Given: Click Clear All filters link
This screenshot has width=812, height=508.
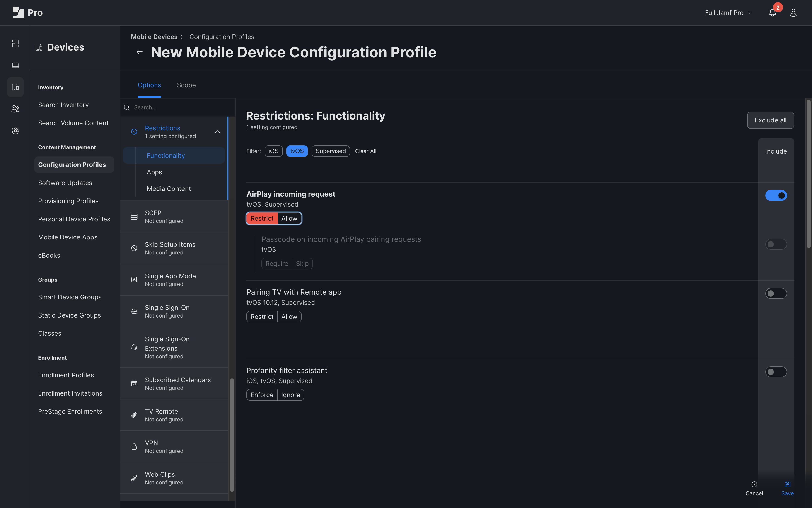Looking at the screenshot, I should (x=366, y=151).
